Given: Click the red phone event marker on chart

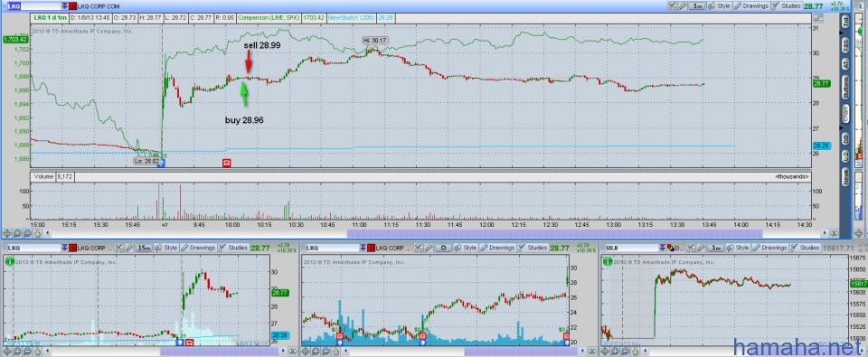Looking at the screenshot, I should 226,163.
